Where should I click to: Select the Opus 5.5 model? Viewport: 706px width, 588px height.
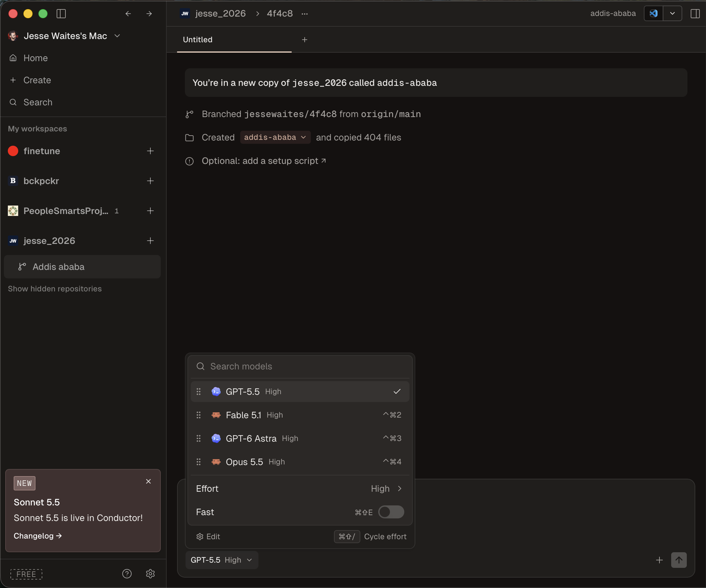pos(299,462)
